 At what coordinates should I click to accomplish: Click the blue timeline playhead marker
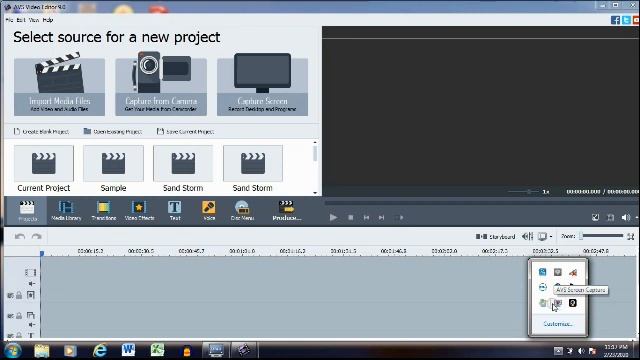point(42,253)
